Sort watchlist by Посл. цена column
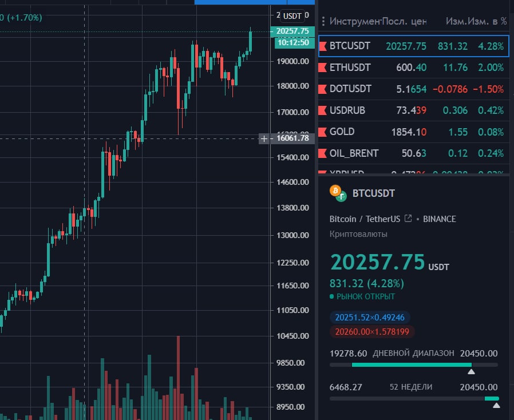The width and height of the screenshot is (514, 420). pos(404,21)
